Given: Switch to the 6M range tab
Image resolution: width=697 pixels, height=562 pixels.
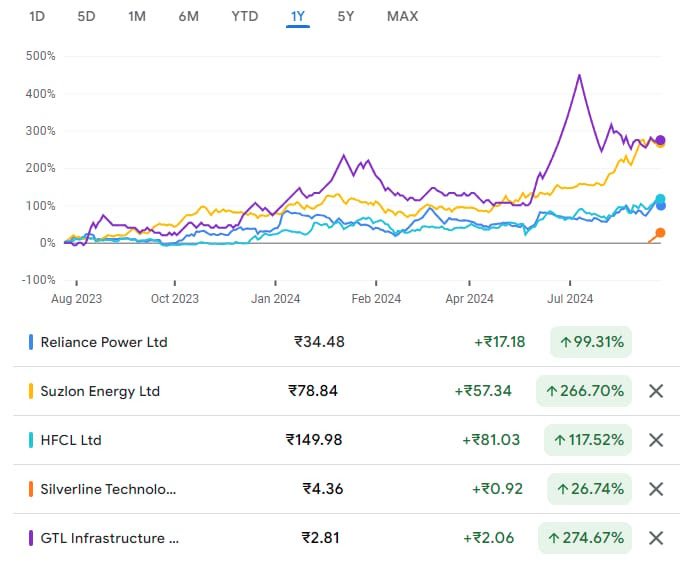Looking at the screenshot, I should point(188,16).
